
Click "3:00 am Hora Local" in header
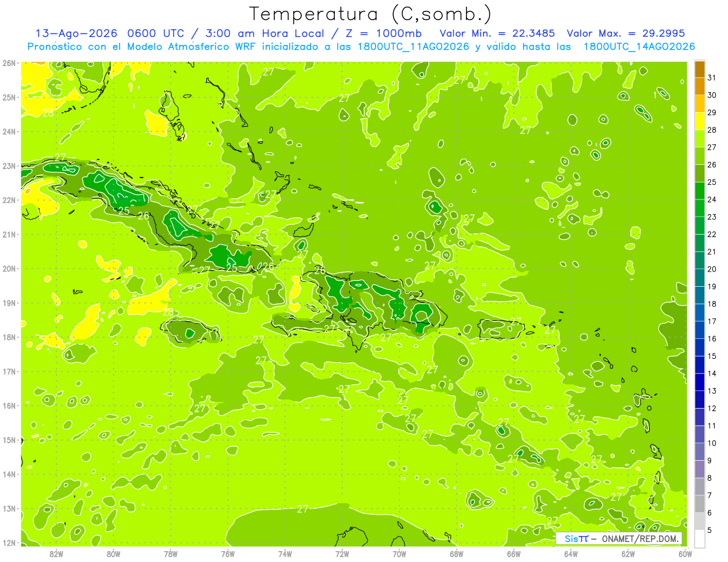click(x=266, y=33)
